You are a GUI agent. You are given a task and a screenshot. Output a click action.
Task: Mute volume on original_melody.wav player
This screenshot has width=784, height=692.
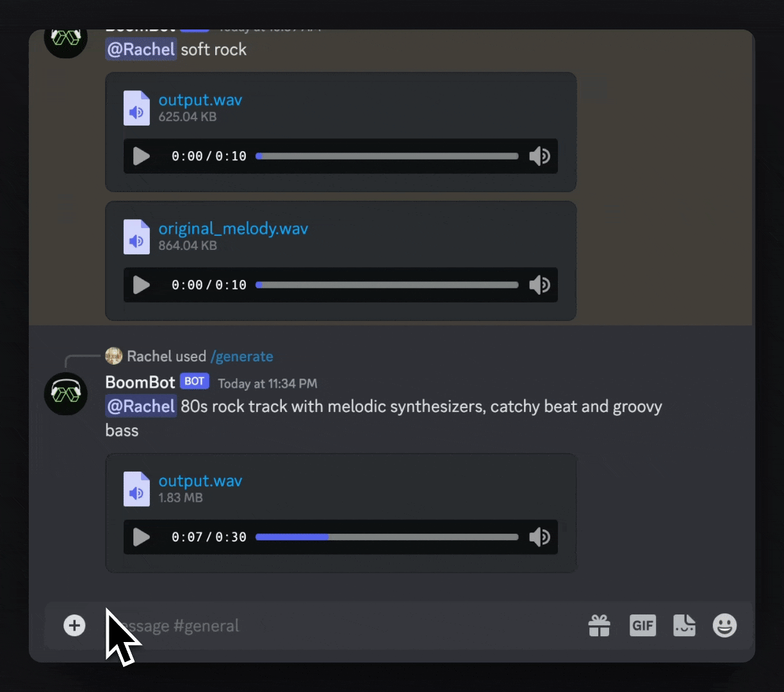point(539,285)
